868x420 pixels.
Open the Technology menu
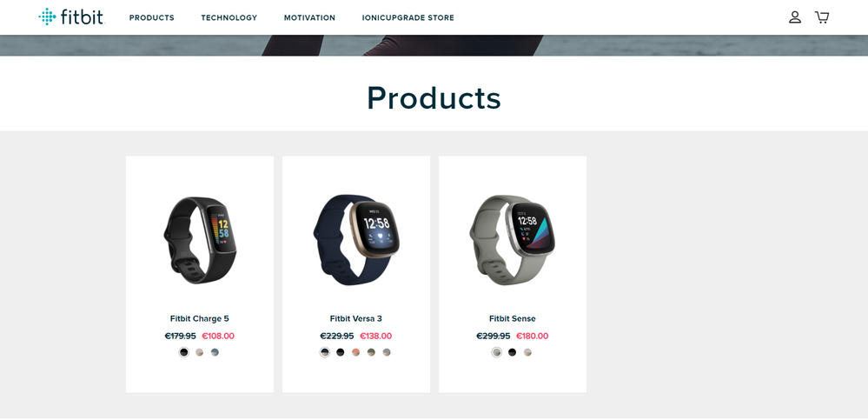[x=229, y=17]
